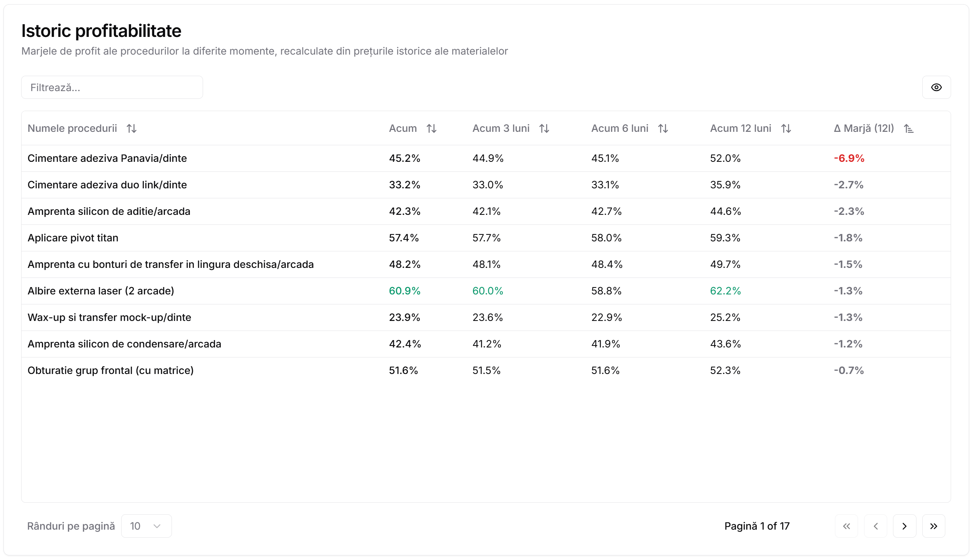Sort the Acum 12 luni column
973x560 pixels.
786,128
